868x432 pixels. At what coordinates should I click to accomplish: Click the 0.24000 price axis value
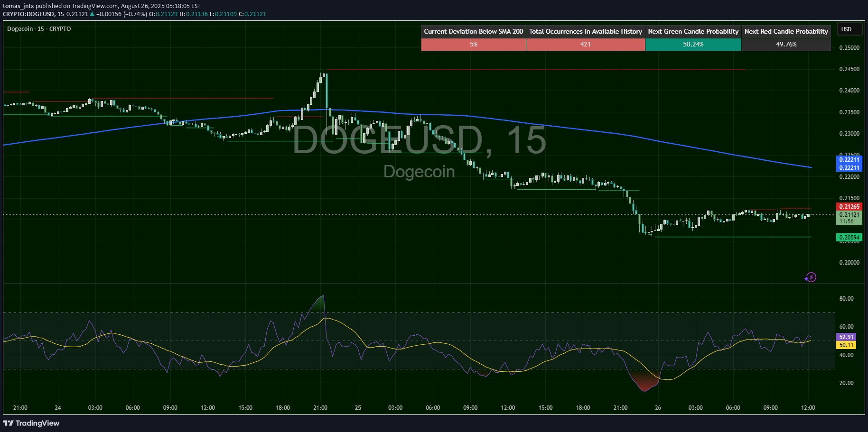pos(849,91)
